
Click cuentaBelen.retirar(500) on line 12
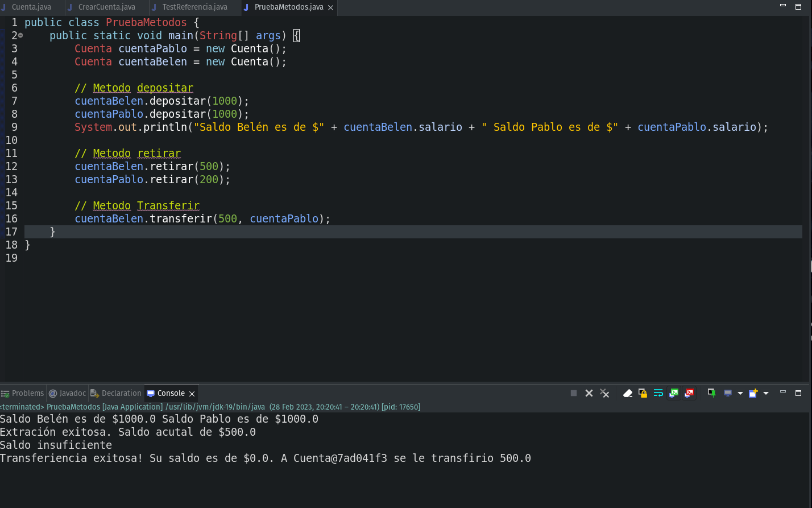pos(152,167)
